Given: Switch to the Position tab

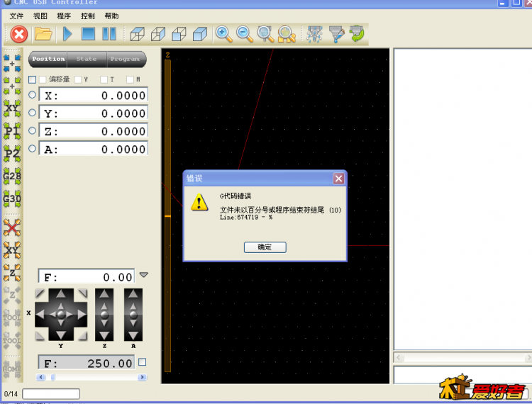Looking at the screenshot, I should pyautogui.click(x=48, y=59).
